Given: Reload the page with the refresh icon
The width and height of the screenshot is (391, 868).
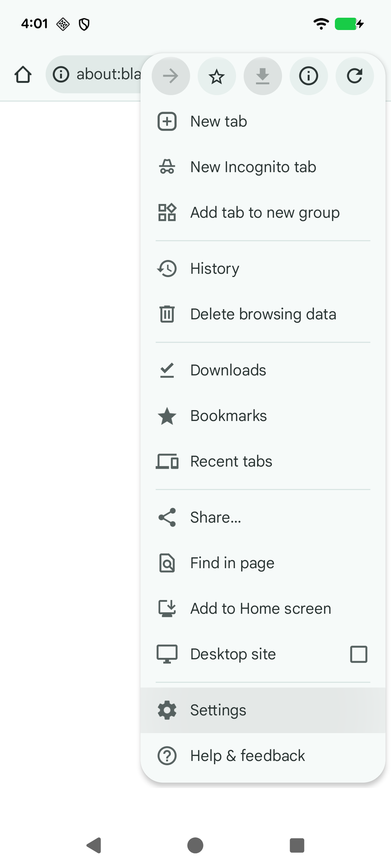Looking at the screenshot, I should pos(354,76).
